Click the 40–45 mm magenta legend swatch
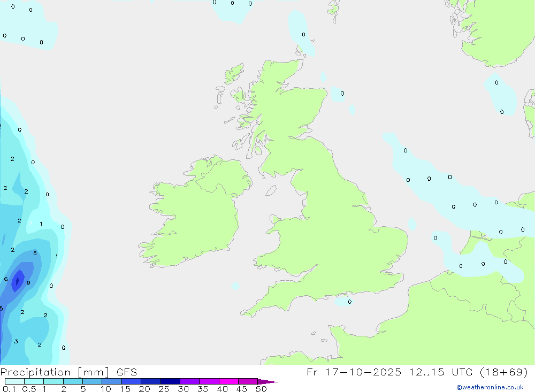The image size is (535, 392). point(228,381)
